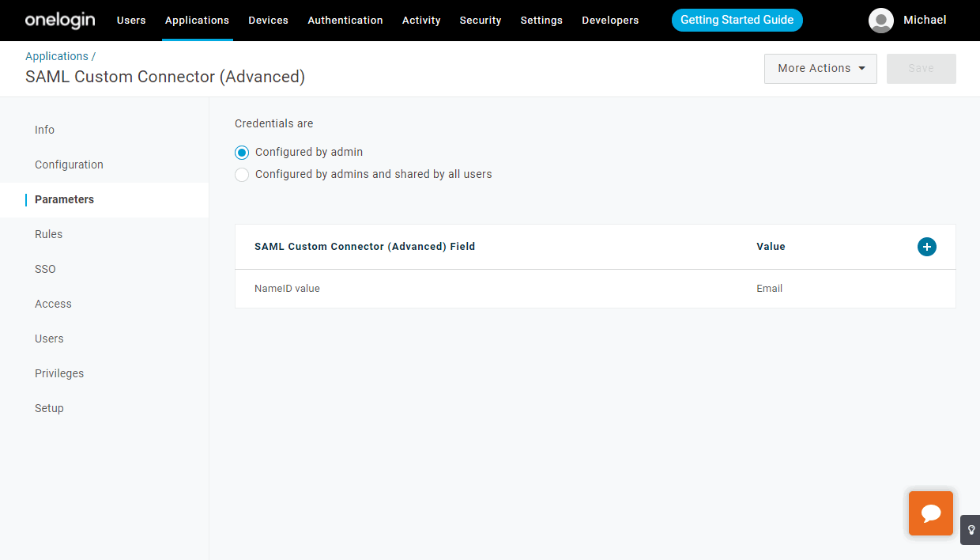Choose credentials shared by all users
980x560 pixels.
pos(242,174)
